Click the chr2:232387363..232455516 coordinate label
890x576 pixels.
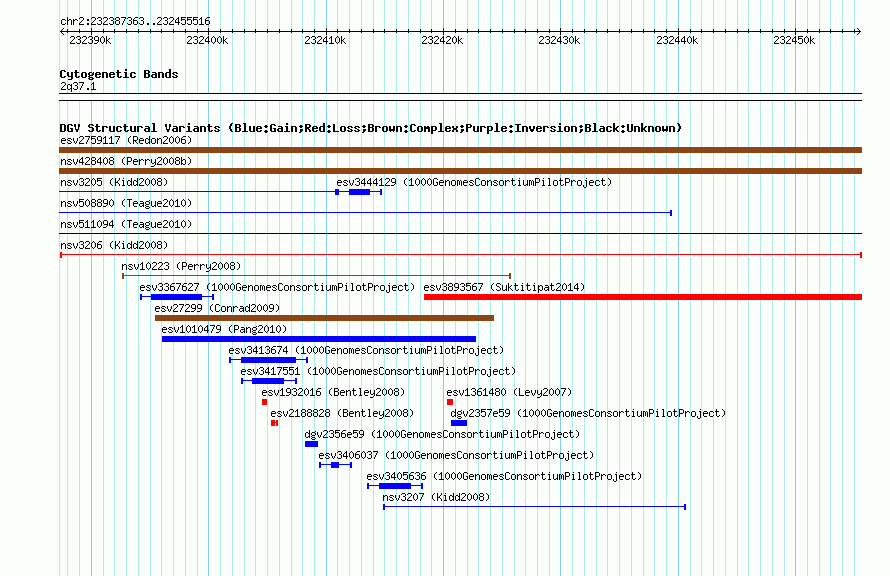pos(135,21)
